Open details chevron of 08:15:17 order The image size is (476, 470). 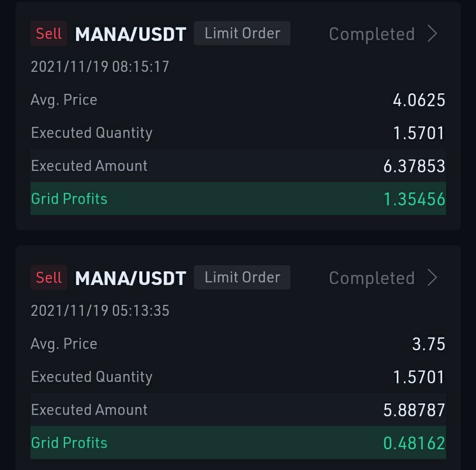432,33
